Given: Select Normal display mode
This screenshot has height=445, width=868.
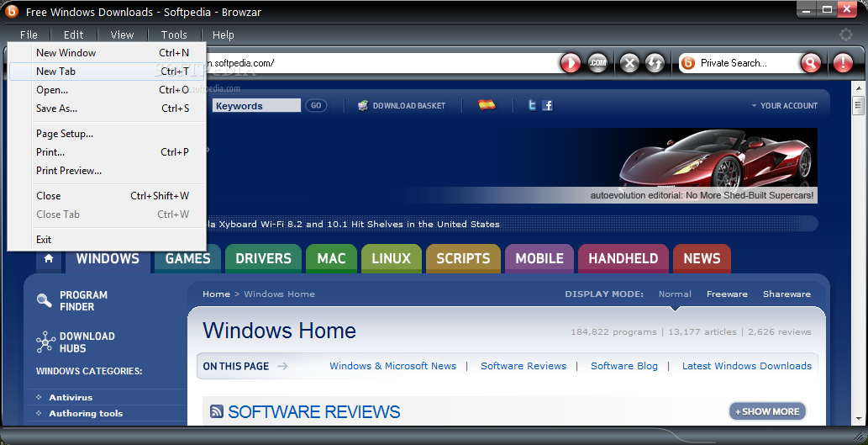Looking at the screenshot, I should click(675, 294).
